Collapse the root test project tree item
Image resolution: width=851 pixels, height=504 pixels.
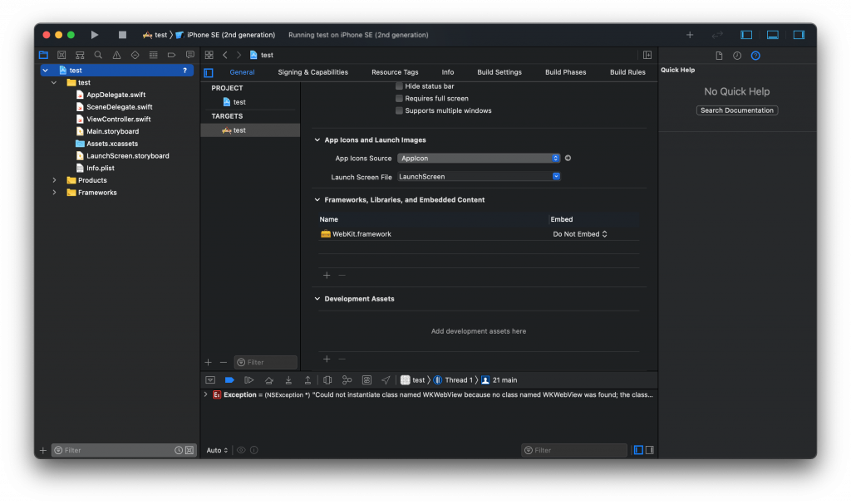coord(46,71)
